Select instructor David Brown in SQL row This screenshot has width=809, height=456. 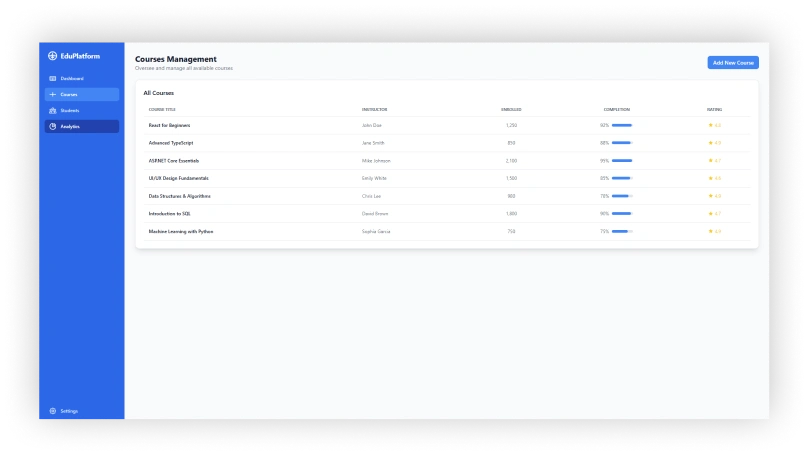[x=375, y=213]
